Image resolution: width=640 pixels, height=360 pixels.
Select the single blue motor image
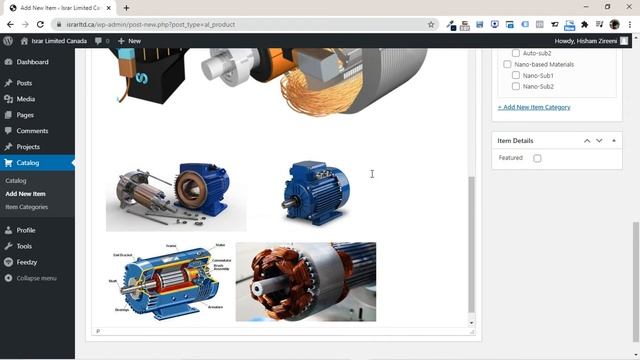316,193
